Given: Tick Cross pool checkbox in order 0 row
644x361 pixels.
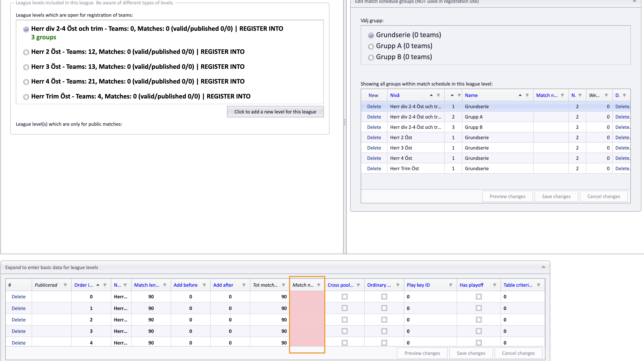Looking at the screenshot, I should [x=344, y=297].
